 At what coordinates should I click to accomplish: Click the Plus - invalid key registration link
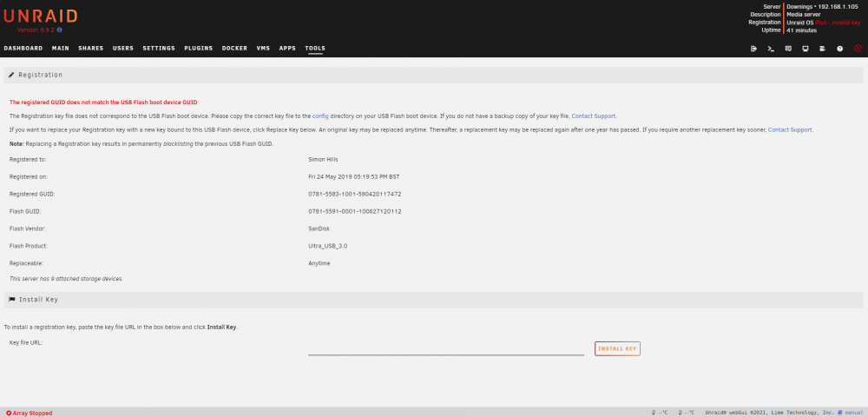[838, 23]
